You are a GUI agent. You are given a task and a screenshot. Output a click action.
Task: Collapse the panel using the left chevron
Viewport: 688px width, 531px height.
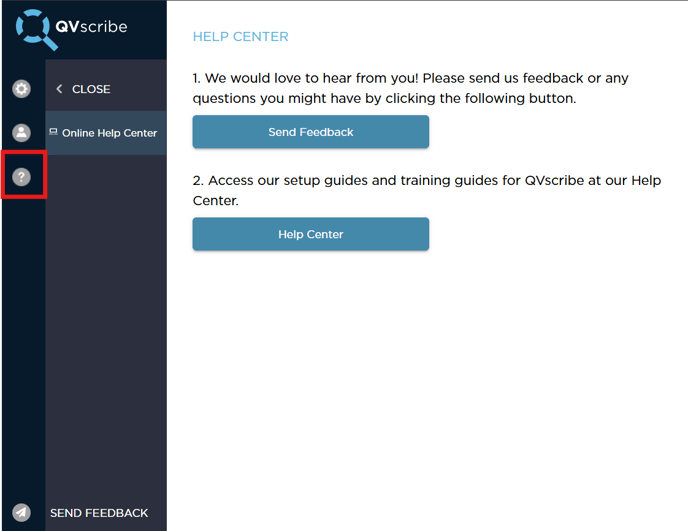pyautogui.click(x=59, y=89)
